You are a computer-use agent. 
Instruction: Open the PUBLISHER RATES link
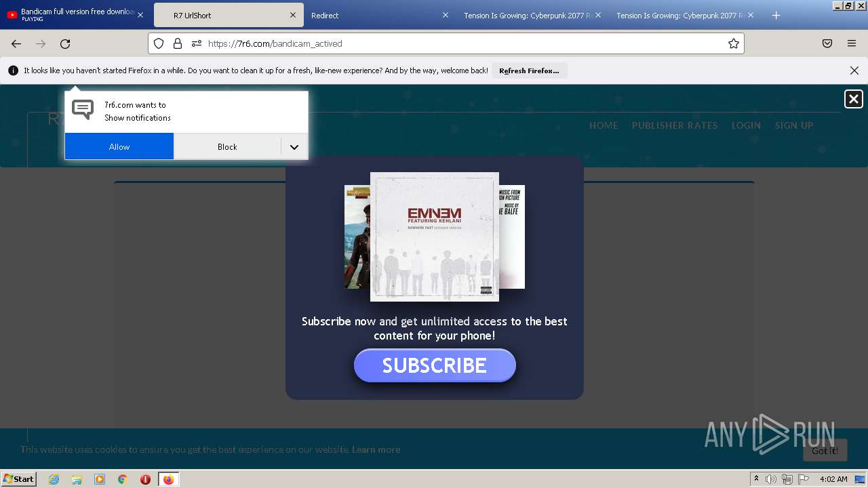(x=675, y=125)
